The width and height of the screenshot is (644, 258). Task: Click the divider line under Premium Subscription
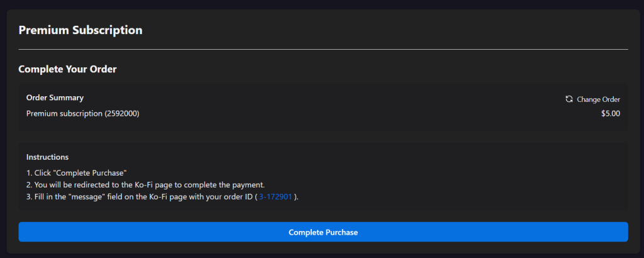(x=323, y=49)
